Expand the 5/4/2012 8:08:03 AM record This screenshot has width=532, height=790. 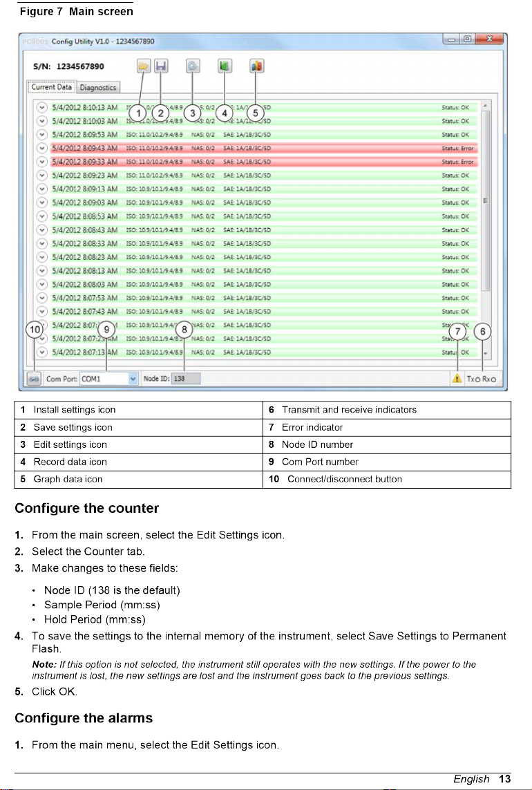(42, 284)
